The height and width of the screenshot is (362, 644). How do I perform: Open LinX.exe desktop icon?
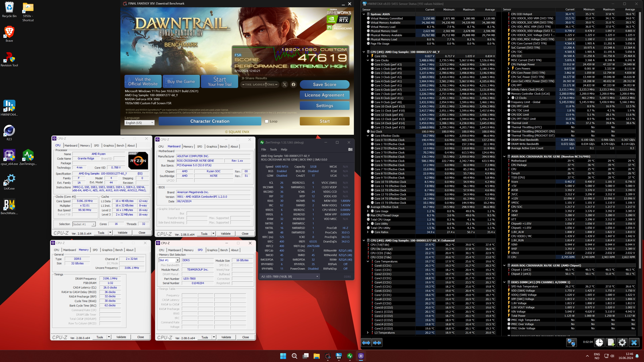[9, 182]
